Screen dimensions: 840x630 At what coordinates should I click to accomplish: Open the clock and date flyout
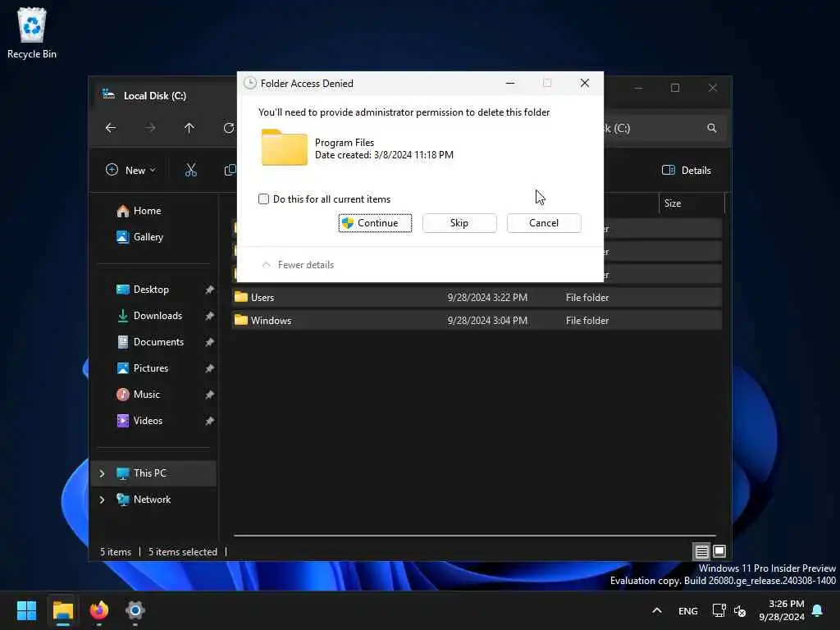781,610
